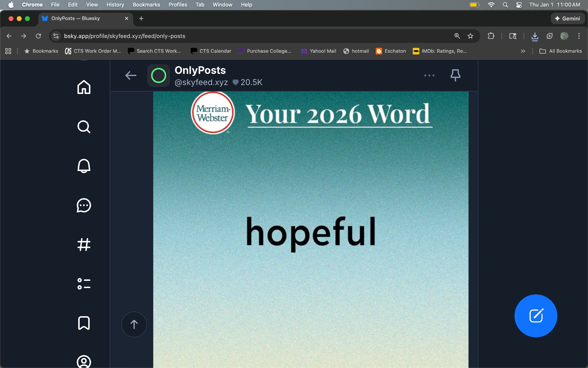
Task: Go to Bluesky Home feed
Action: 84,87
